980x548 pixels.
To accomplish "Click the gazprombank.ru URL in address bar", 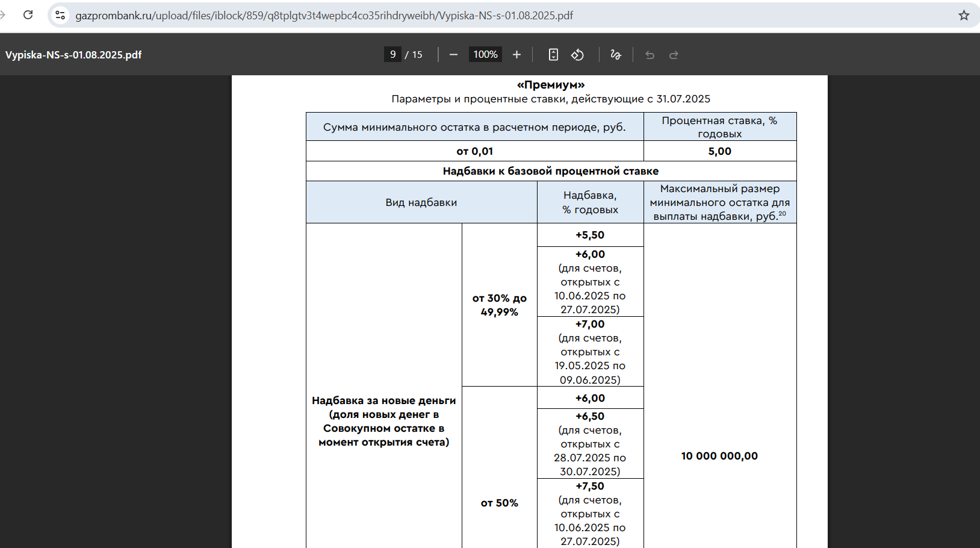I will (324, 15).
